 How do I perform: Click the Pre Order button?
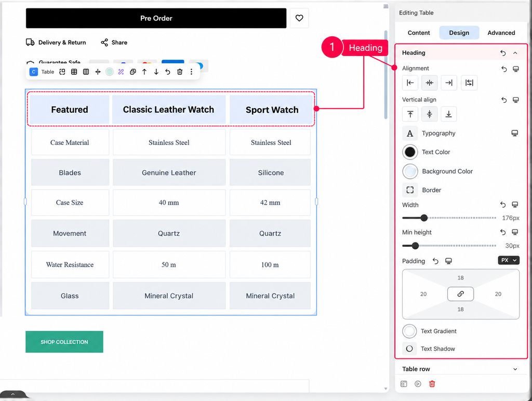click(156, 18)
